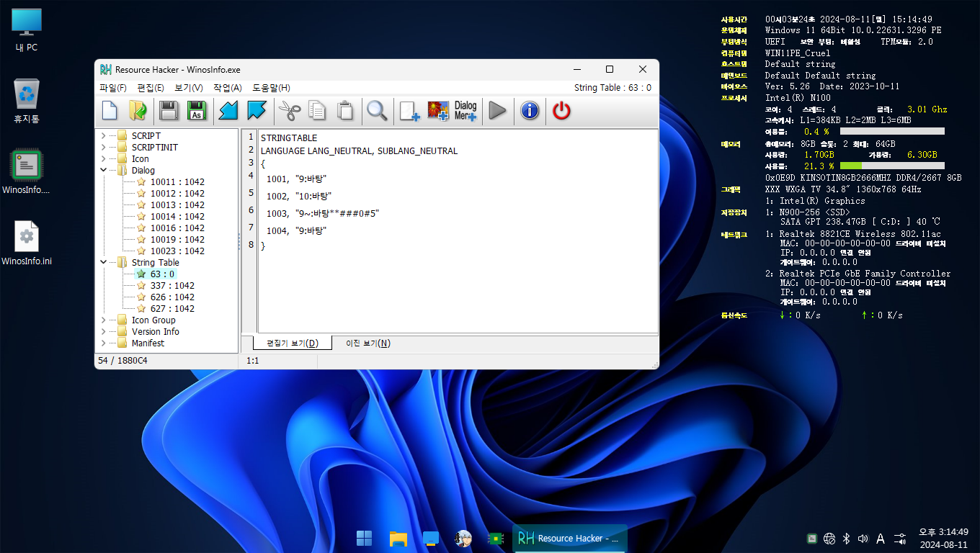This screenshot has height=553, width=980.
Task: Click the Save As toolbar icon
Action: 196,110
